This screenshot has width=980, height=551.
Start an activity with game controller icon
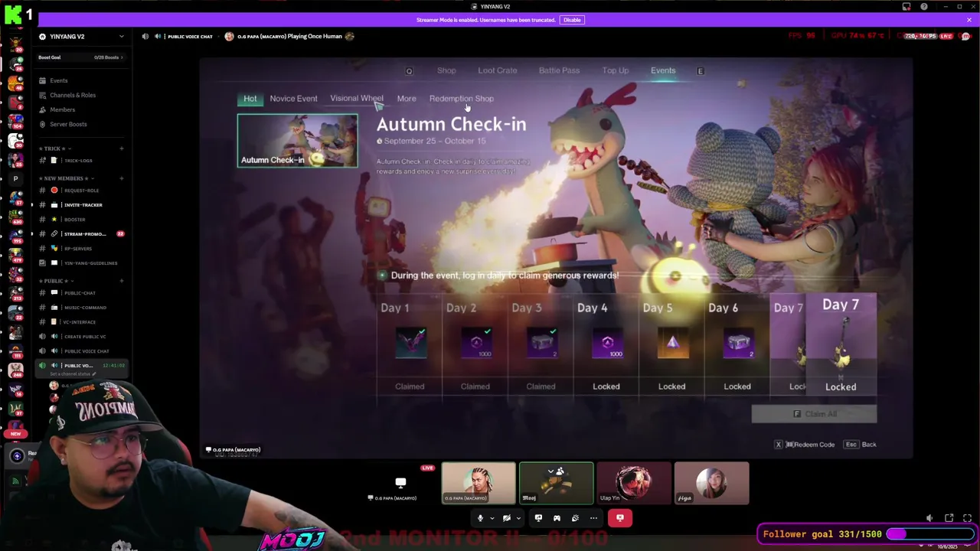tap(557, 518)
